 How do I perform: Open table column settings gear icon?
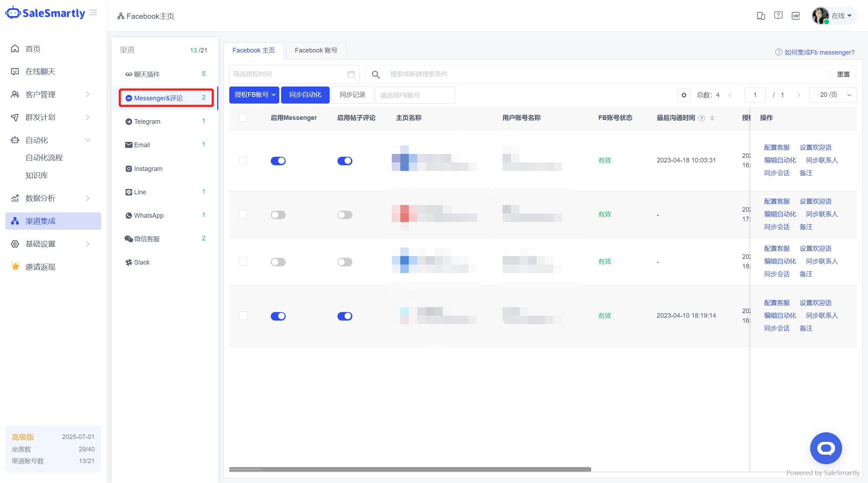pos(684,95)
